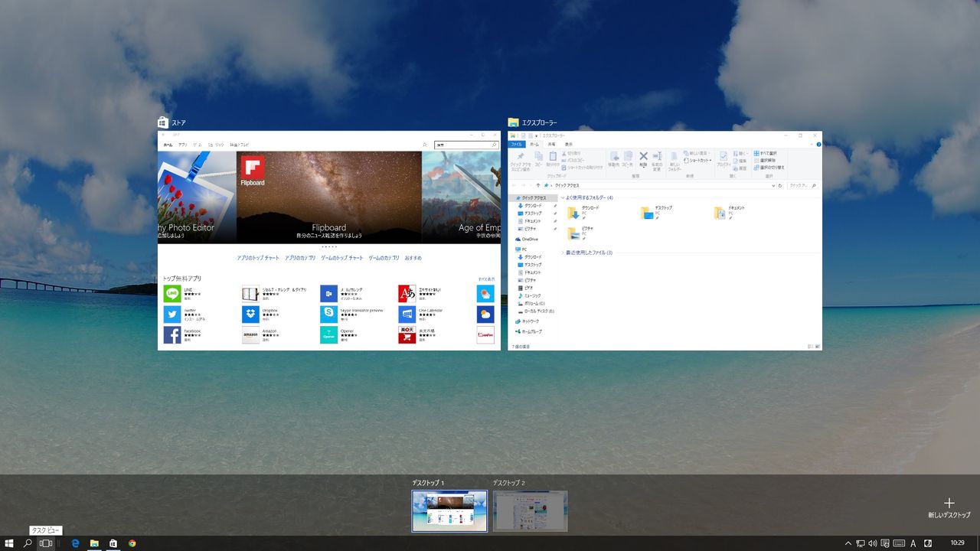Click the ピクチャ folder in Explorer content pane
This screenshot has width=980, height=551.
[x=581, y=233]
